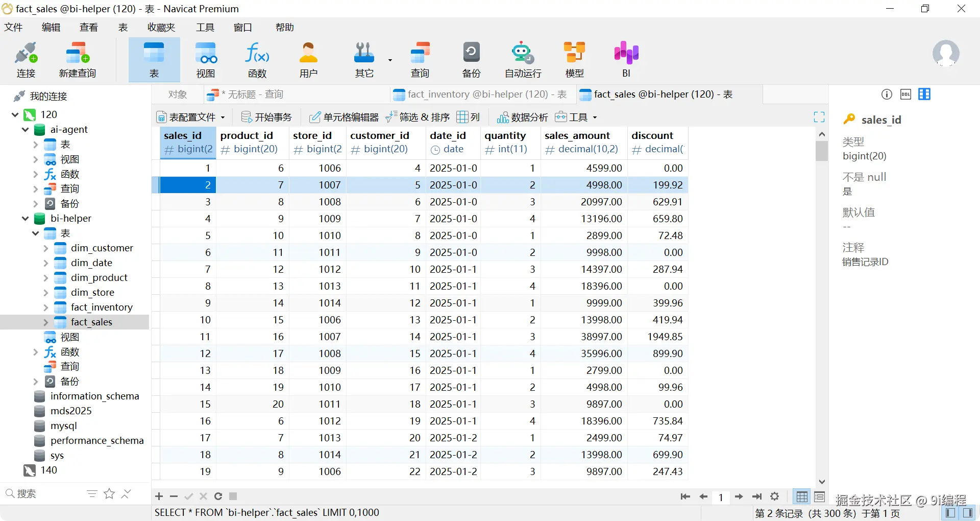This screenshot has height=521, width=980.
Task: Open the 工具 dropdown in table toolbar
Action: [576, 117]
